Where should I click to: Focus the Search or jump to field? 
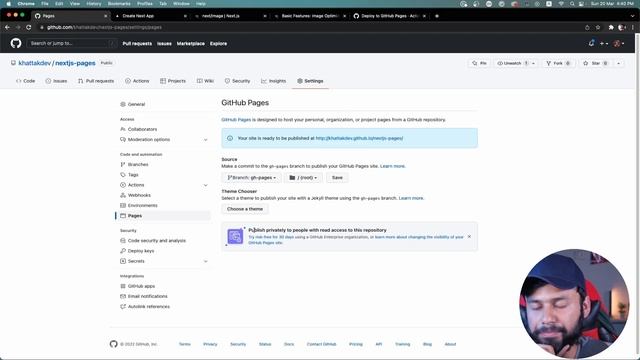(72, 43)
